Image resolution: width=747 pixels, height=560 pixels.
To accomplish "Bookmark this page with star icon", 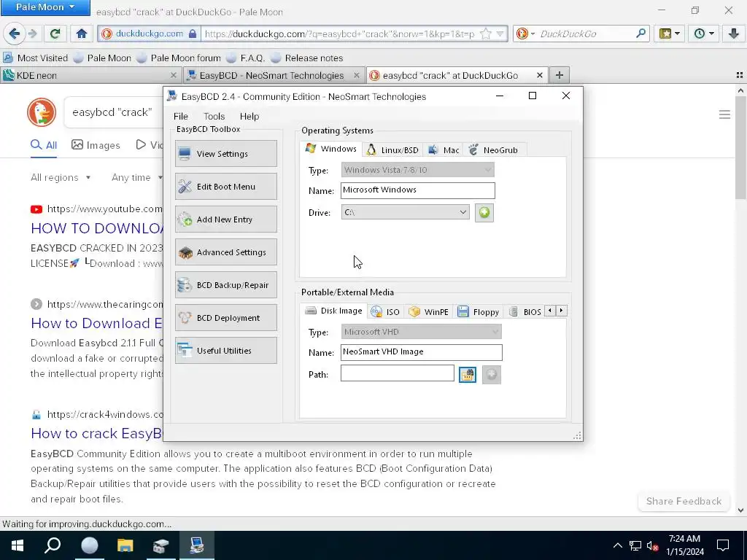I will click(485, 34).
